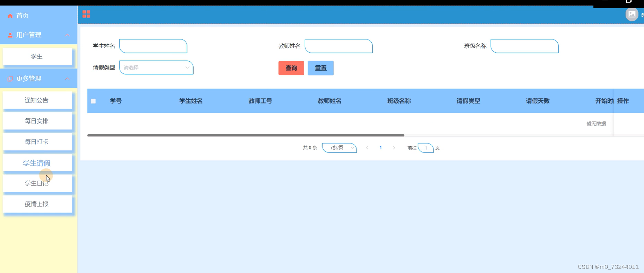The height and width of the screenshot is (273, 644).
Task: Click the 学生姓名 input field
Action: (153, 46)
